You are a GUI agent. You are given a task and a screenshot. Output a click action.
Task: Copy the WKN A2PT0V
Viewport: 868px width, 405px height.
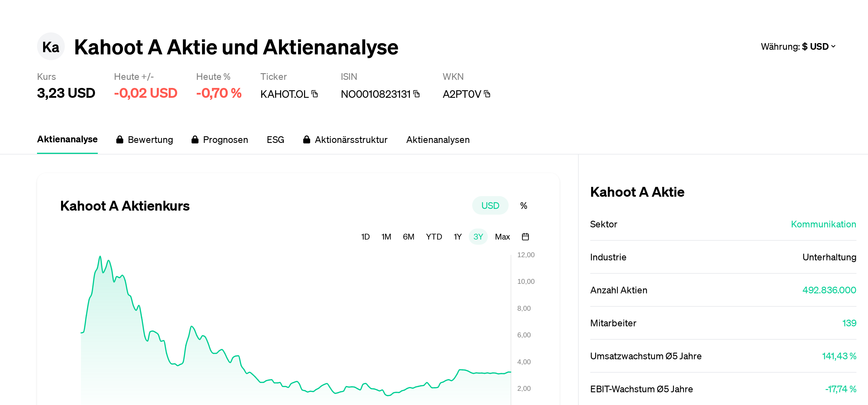coord(487,94)
